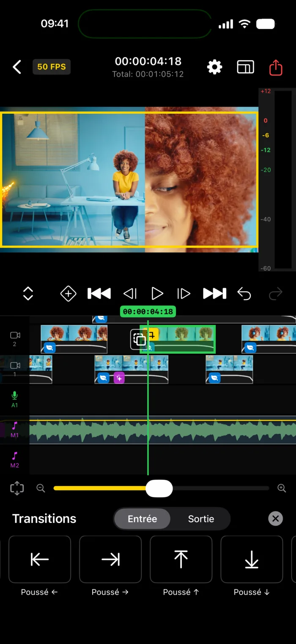Viewport: 296px width, 644px height.
Task: Tap the fit-timeline icon left of zoom slider
Action: coord(17,488)
